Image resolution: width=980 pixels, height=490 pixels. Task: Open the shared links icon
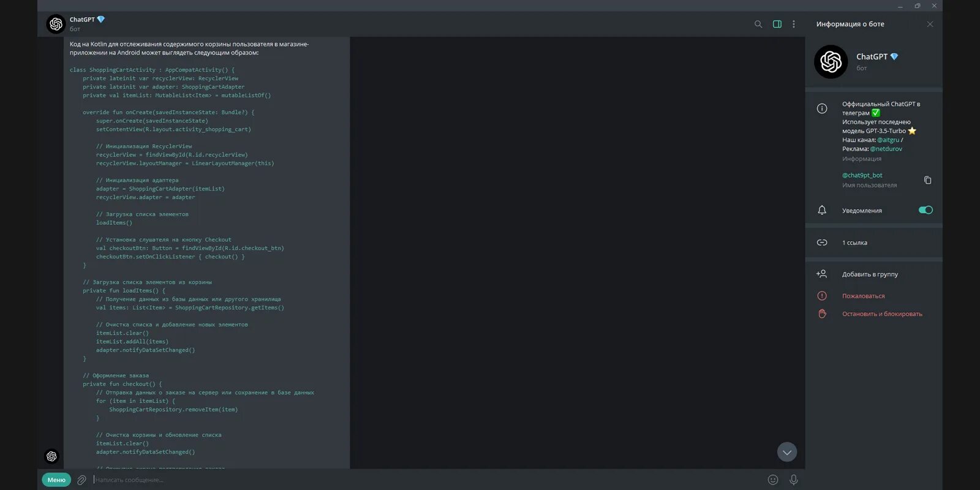(x=822, y=243)
